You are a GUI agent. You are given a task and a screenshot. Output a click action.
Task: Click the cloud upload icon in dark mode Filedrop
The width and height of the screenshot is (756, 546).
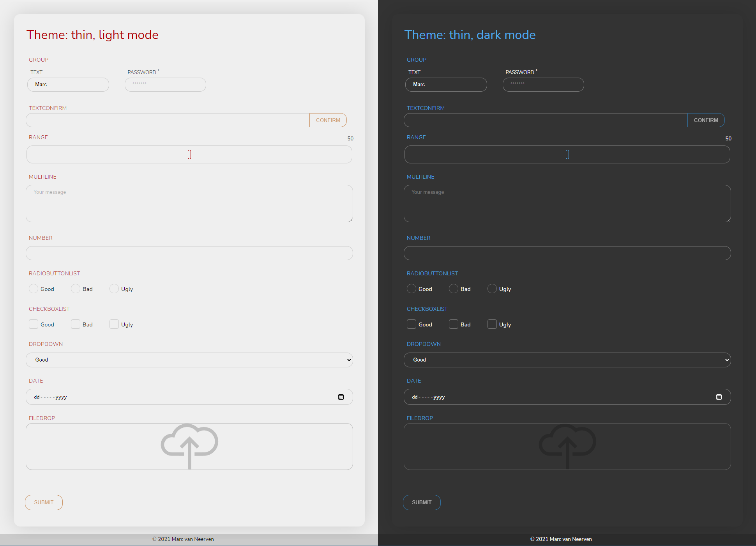point(567,447)
